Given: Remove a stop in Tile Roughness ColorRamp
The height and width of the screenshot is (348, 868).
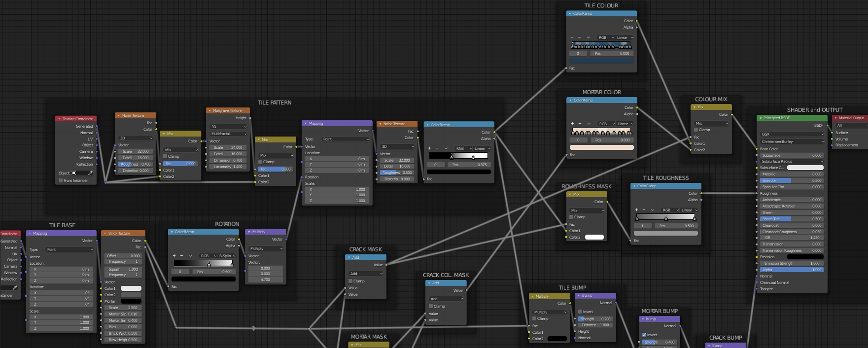Looking at the screenshot, I should click(644, 210).
